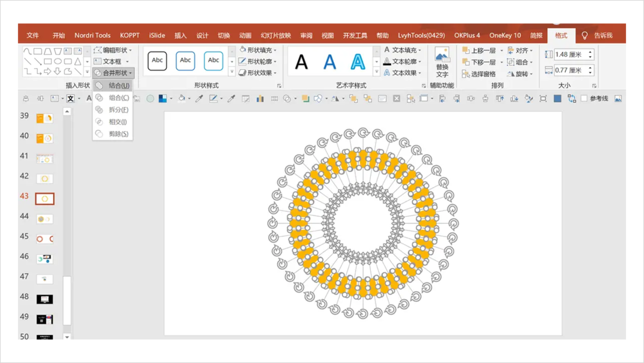Screen dimensions: 644x363
Task: Apply the black outline Abc shape style
Action: tap(157, 60)
